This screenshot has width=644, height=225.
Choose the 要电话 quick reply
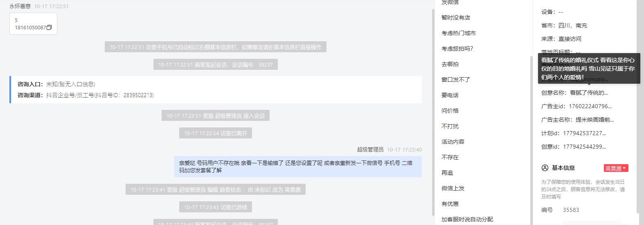click(x=450, y=95)
